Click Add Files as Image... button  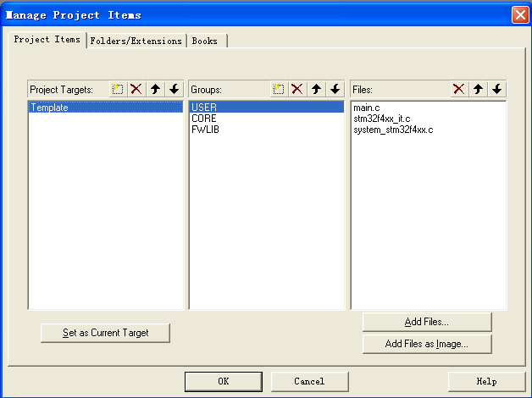pos(427,344)
